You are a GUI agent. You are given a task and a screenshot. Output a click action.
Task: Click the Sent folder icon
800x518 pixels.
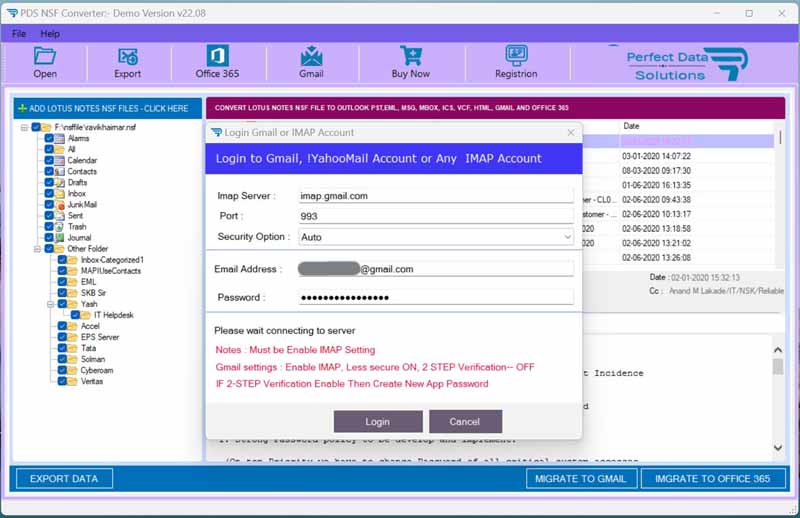[60, 215]
